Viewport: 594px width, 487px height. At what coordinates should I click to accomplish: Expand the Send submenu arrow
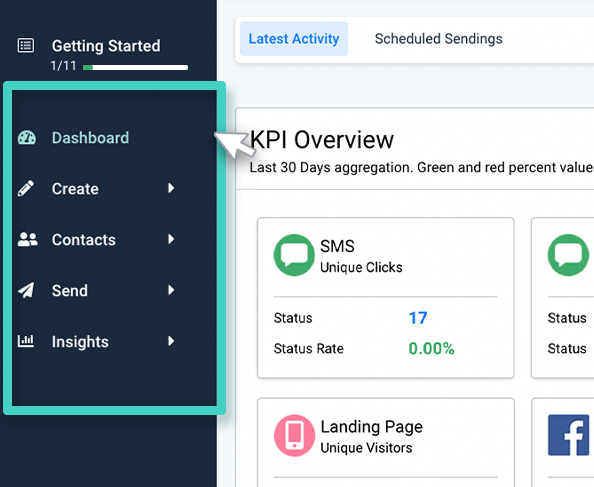[171, 290]
